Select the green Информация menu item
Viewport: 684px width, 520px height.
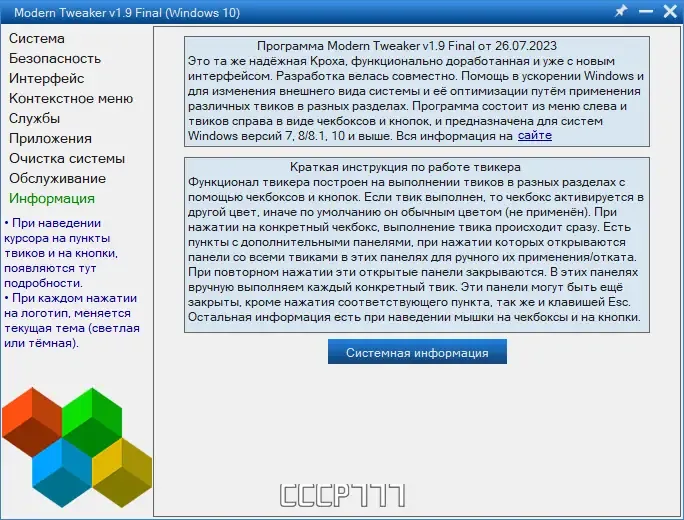[x=52, y=198]
